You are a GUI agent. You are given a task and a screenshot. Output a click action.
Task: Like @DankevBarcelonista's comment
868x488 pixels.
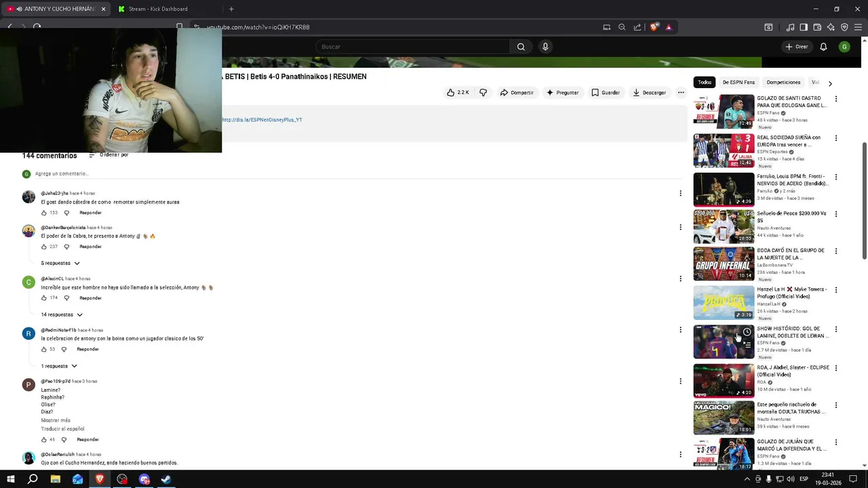click(44, 247)
